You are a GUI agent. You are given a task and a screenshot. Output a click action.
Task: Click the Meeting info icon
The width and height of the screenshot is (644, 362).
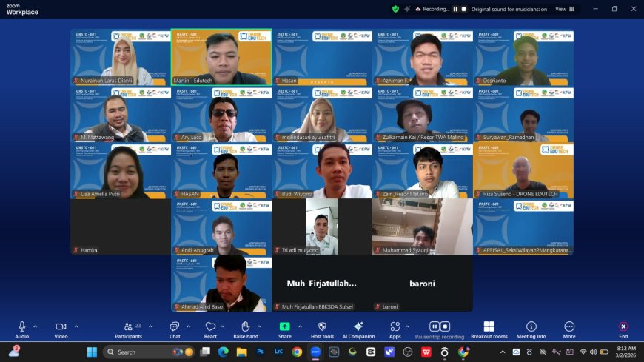(531, 327)
